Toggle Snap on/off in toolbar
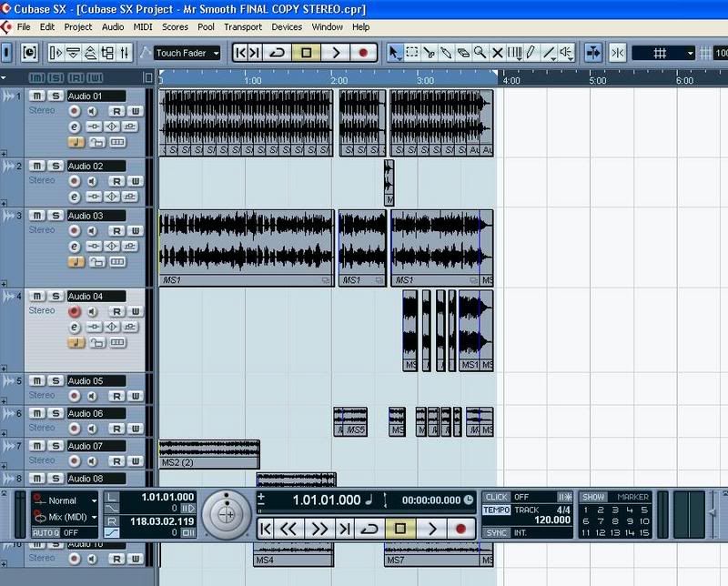 tap(618, 53)
